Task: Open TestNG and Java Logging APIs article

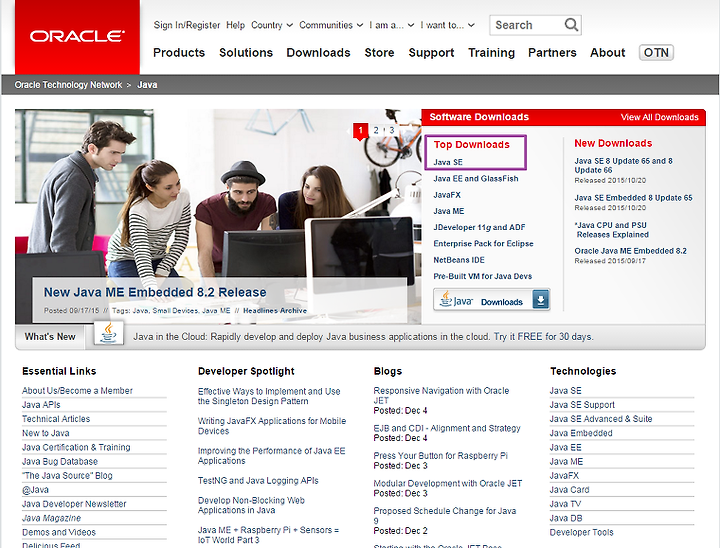Action: tap(258, 481)
